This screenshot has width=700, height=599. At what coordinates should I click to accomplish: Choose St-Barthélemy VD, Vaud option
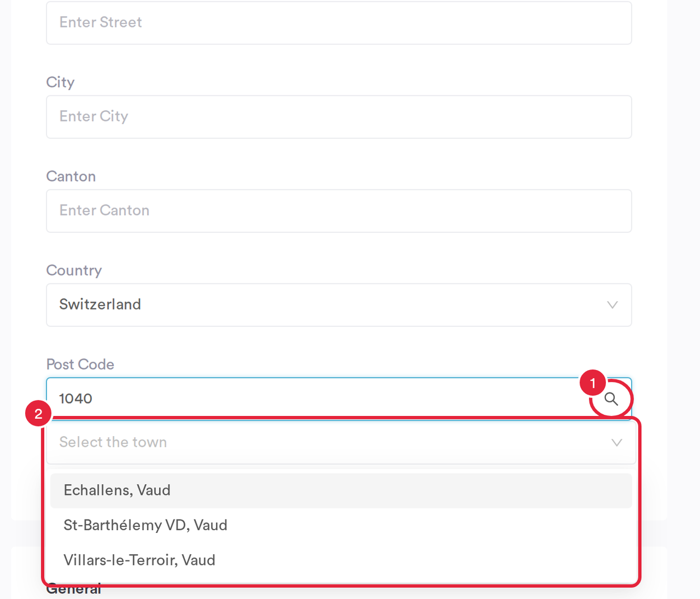click(341, 525)
